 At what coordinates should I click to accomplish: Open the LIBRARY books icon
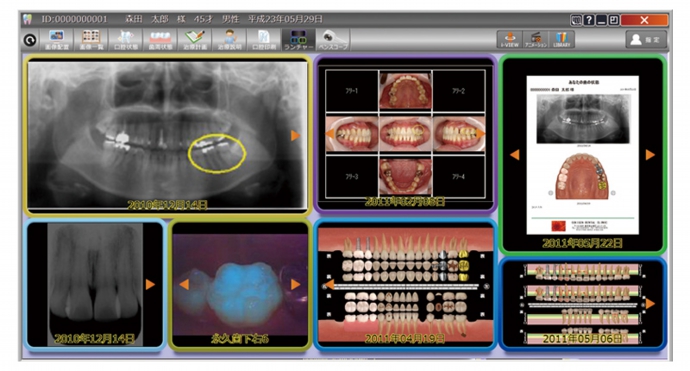[562, 40]
